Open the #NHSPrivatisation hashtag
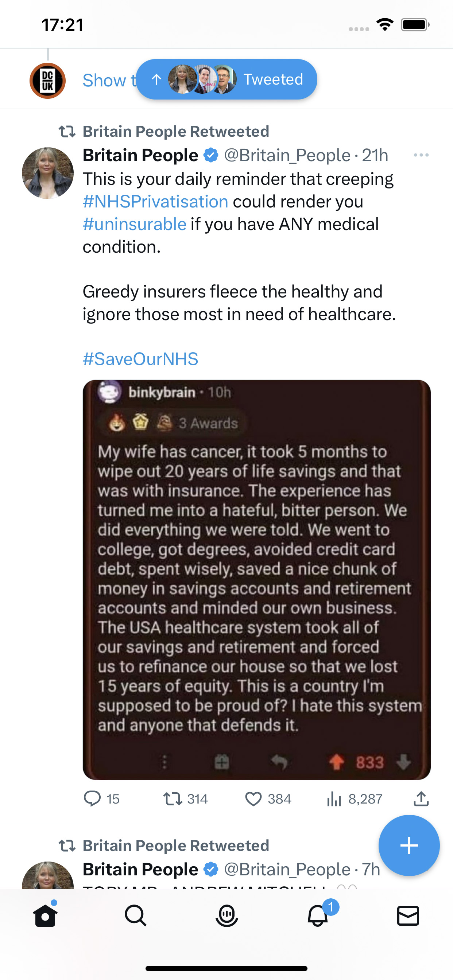Screen dimensions: 453x980 click(x=155, y=202)
